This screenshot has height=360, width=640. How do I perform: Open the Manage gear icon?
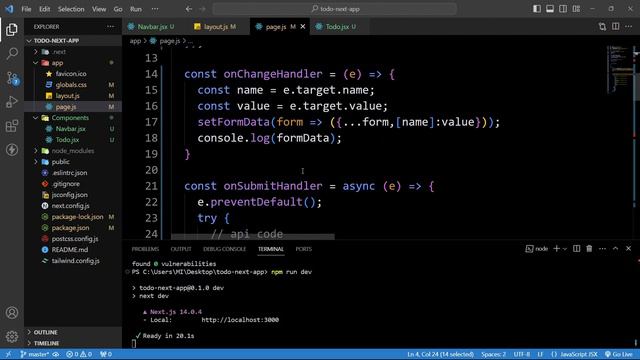tap(12, 336)
